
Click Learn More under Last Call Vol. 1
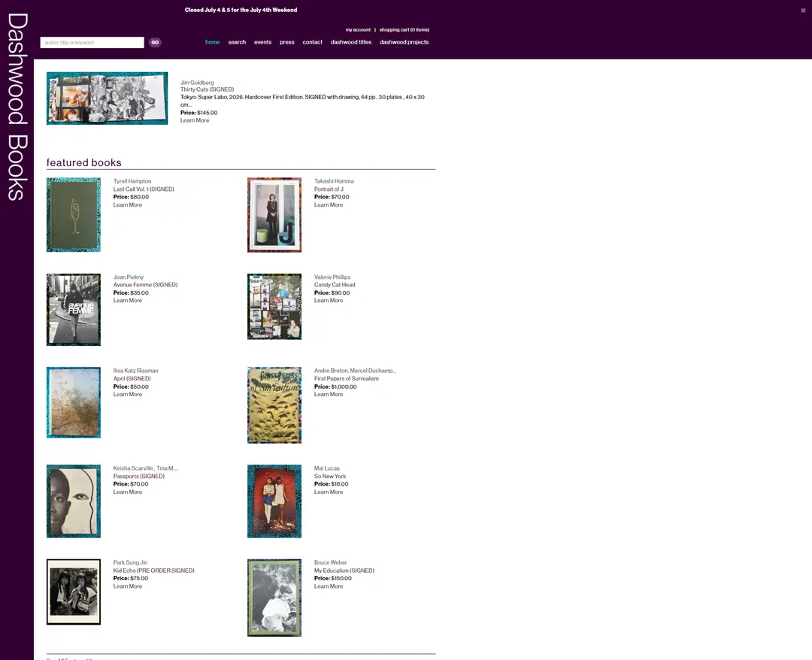tap(128, 205)
